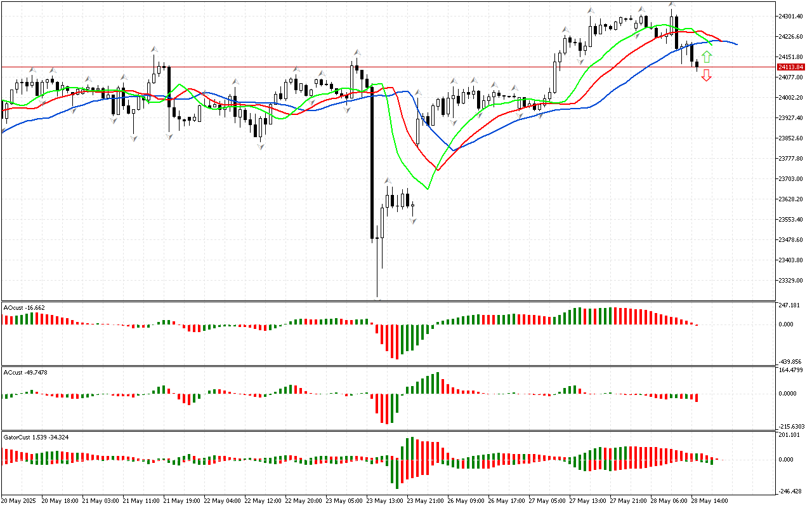
Task: Click the 201.101 Gator scale value
Action: point(790,435)
